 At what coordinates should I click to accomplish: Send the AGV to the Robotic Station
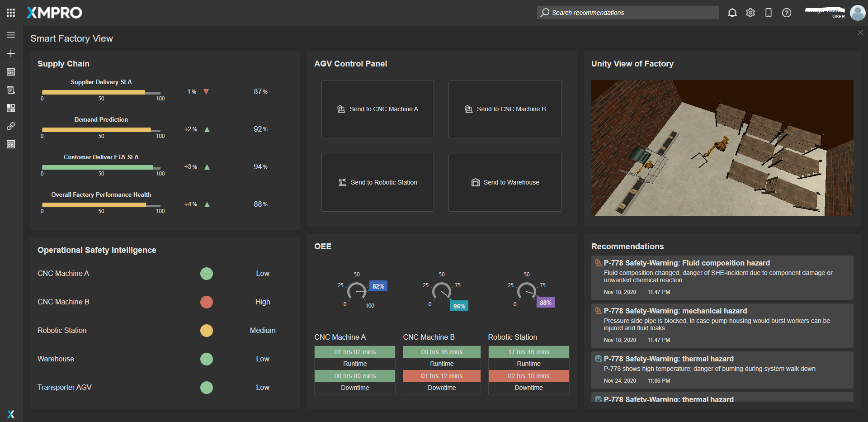coord(377,182)
